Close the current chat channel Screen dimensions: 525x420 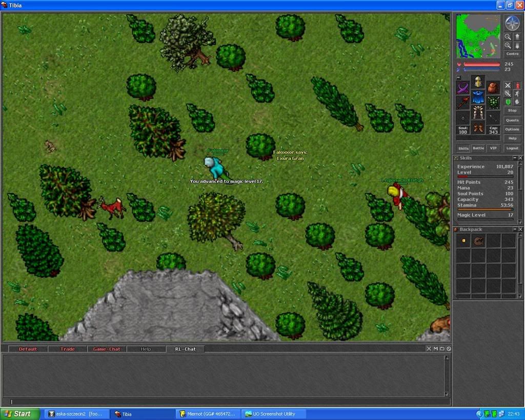point(429,349)
